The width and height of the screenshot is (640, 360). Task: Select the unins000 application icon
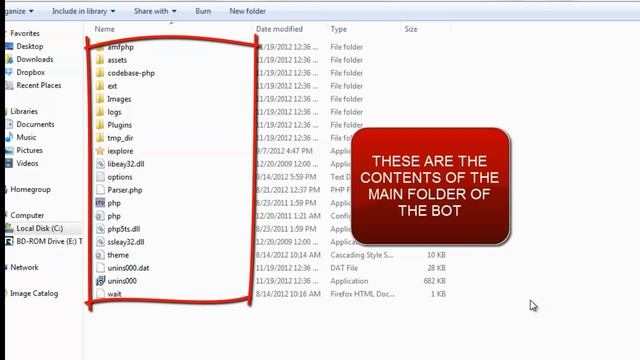click(100, 281)
